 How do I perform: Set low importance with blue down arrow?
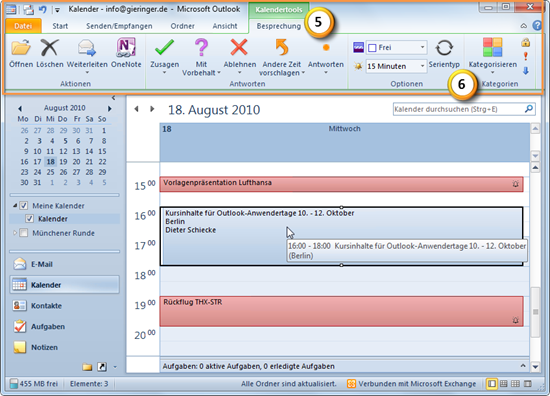click(x=525, y=71)
